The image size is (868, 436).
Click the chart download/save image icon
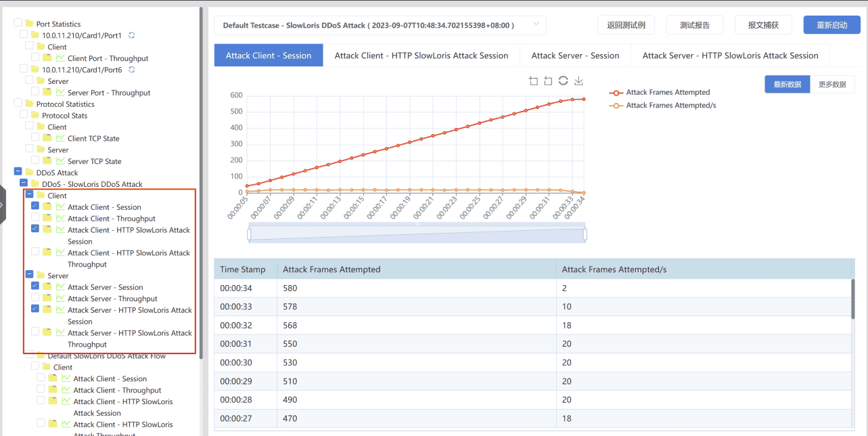pyautogui.click(x=578, y=81)
